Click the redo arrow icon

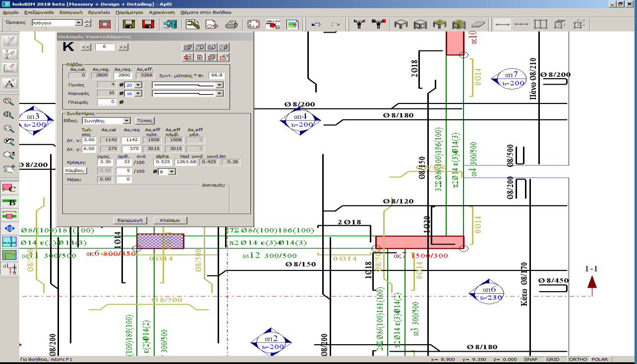click(x=336, y=24)
